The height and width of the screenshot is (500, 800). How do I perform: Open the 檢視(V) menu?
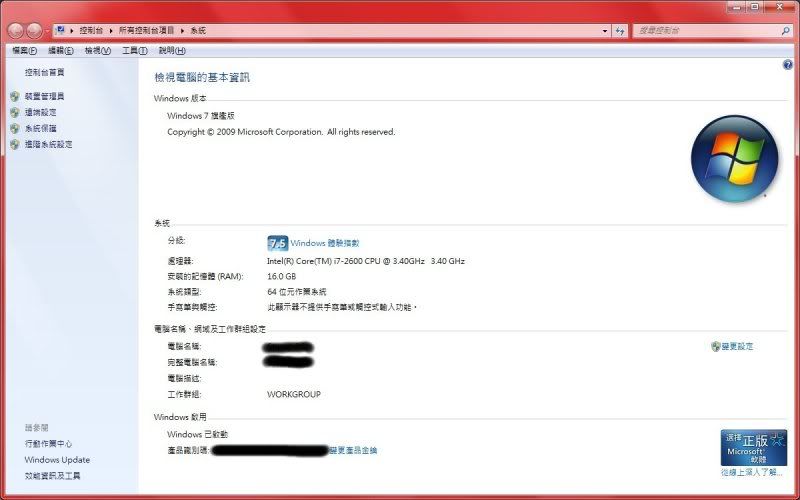97,51
